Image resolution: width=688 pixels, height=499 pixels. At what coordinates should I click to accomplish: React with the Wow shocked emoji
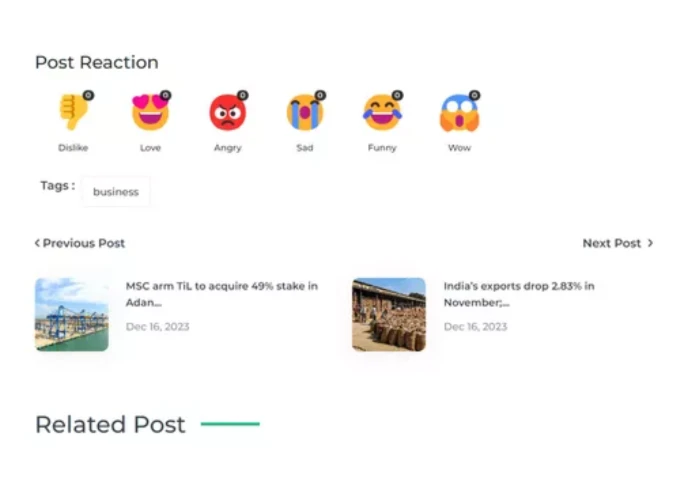click(459, 114)
